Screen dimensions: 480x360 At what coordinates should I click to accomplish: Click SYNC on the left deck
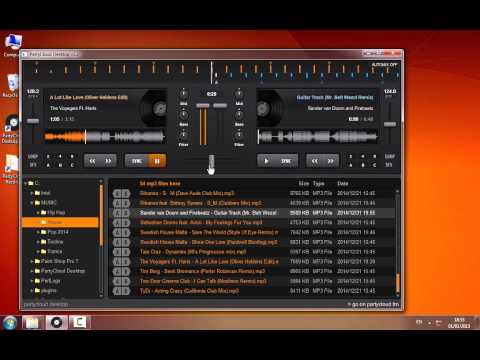pyautogui.click(x=137, y=161)
